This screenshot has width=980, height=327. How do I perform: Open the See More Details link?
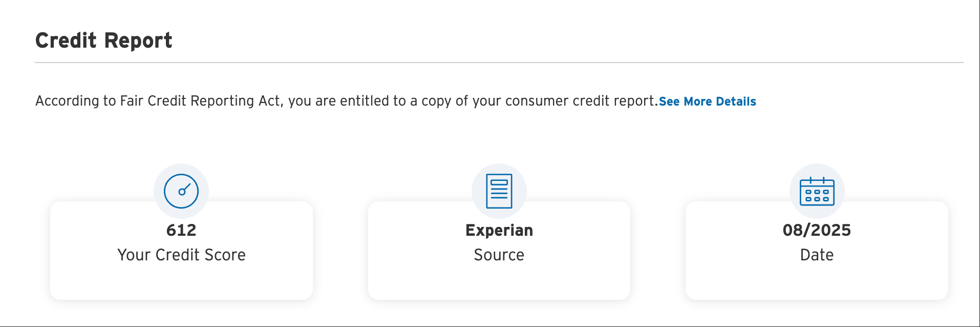[x=707, y=101]
